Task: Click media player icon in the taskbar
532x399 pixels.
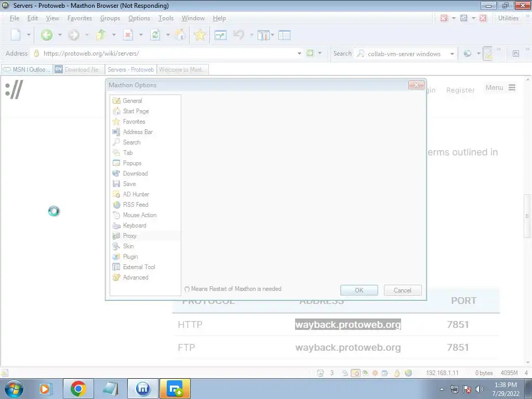Action: pos(45,389)
